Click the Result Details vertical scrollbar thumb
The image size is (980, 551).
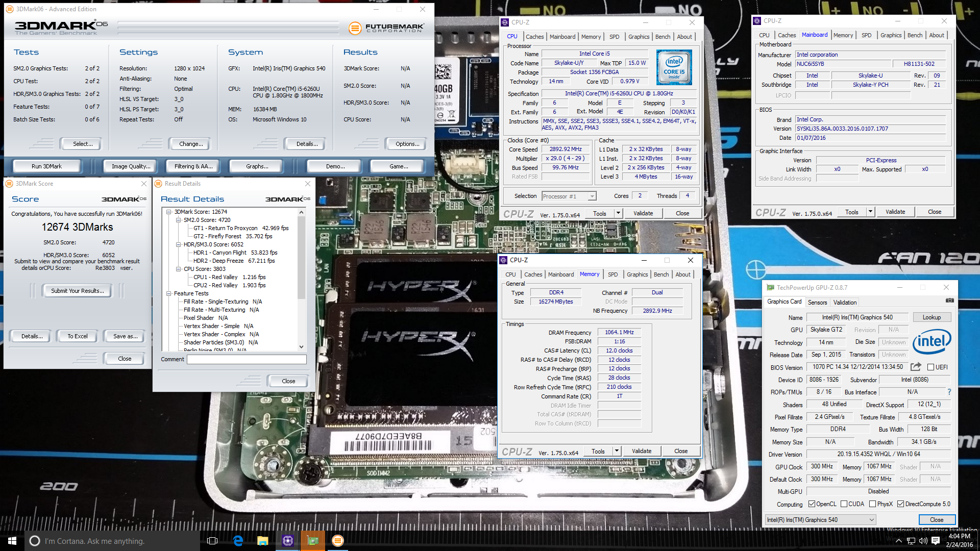301,258
